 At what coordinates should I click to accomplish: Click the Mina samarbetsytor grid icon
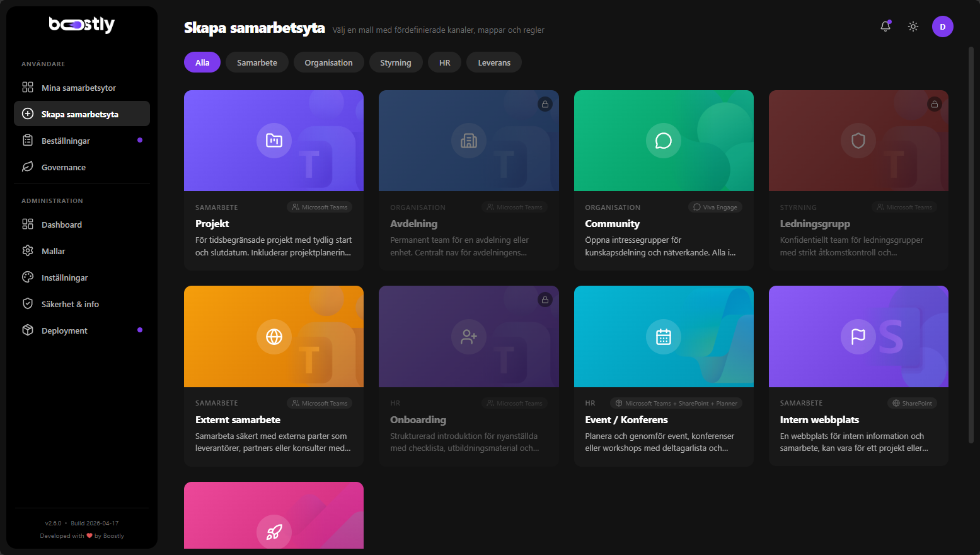(x=28, y=87)
